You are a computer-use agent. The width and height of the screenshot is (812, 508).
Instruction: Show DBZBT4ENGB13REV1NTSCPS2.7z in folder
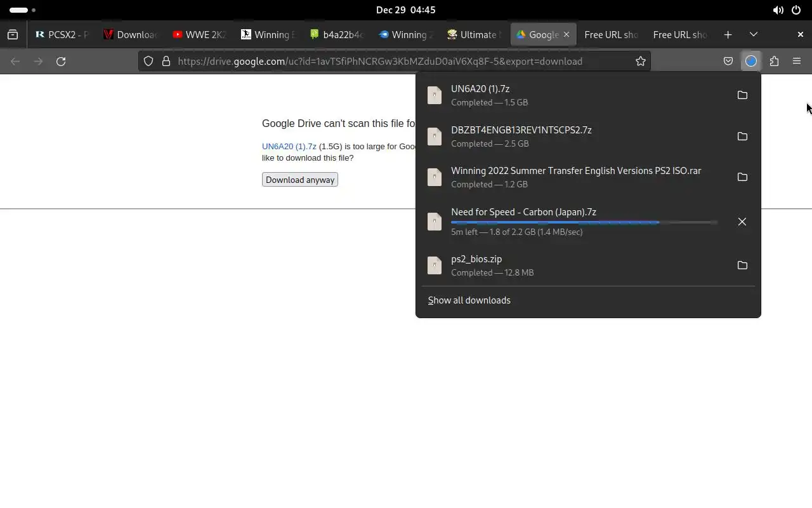[x=742, y=137]
